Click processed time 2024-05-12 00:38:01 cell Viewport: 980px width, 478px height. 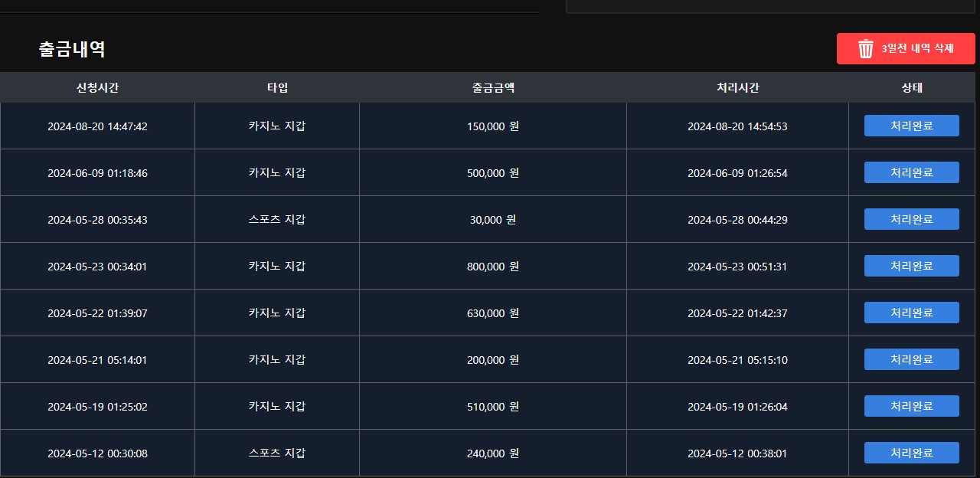pyautogui.click(x=737, y=453)
